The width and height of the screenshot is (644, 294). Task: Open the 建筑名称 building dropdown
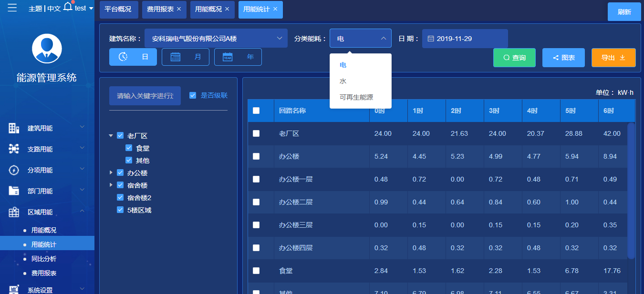point(216,39)
